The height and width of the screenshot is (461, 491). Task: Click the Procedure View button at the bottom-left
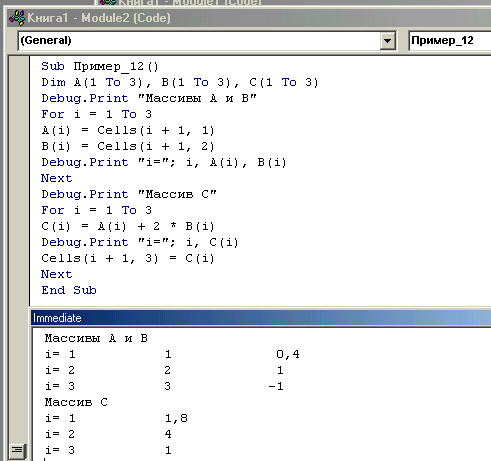[x=17, y=450]
